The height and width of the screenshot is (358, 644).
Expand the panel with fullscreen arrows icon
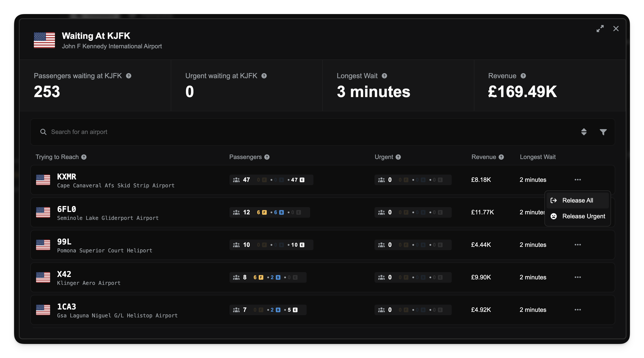[x=600, y=29]
